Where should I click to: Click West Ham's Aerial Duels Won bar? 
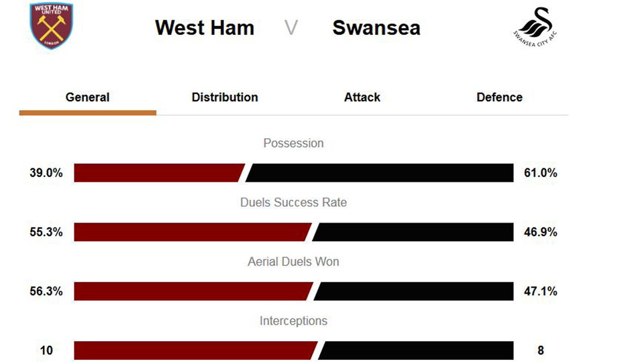[x=192, y=291]
